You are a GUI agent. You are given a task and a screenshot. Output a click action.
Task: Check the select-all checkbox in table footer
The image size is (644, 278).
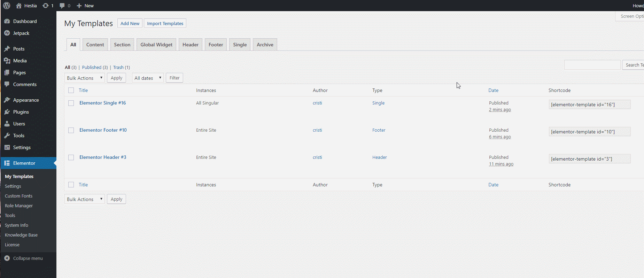[x=71, y=185]
